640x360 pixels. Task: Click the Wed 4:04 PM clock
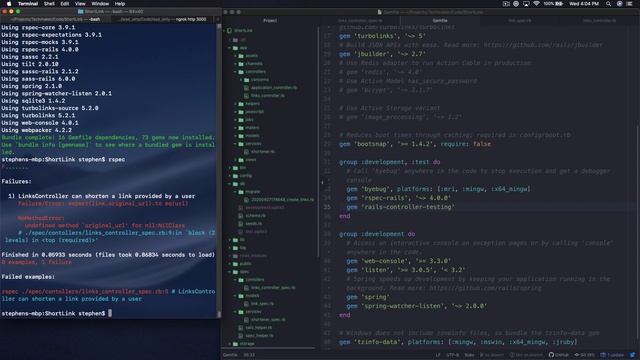point(584,4)
